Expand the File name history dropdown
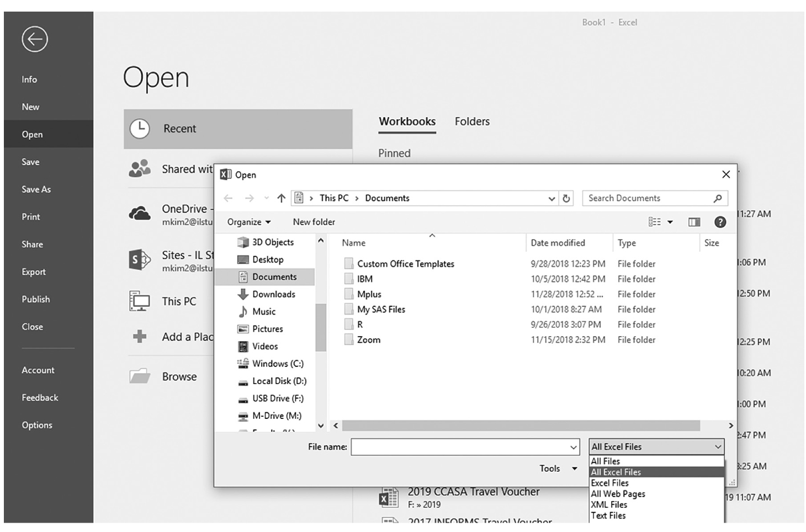 click(x=574, y=447)
